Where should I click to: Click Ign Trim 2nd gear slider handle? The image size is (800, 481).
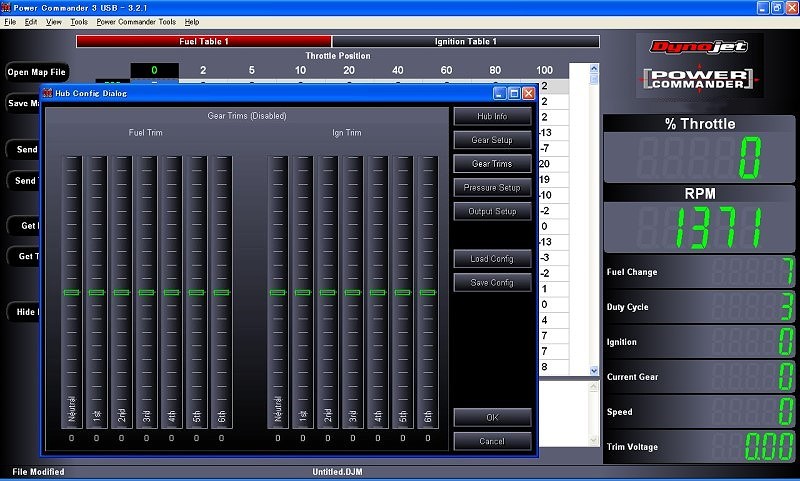[x=328, y=292]
